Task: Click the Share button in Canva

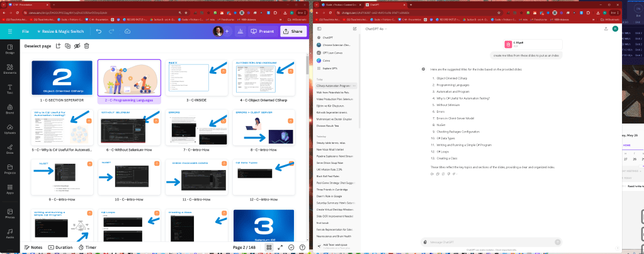Action: point(293,32)
